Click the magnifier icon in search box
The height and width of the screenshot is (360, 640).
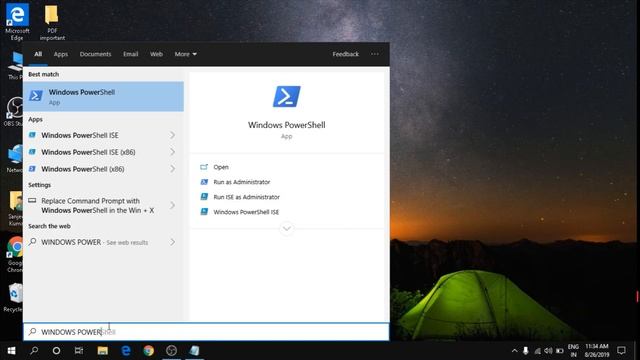32,331
